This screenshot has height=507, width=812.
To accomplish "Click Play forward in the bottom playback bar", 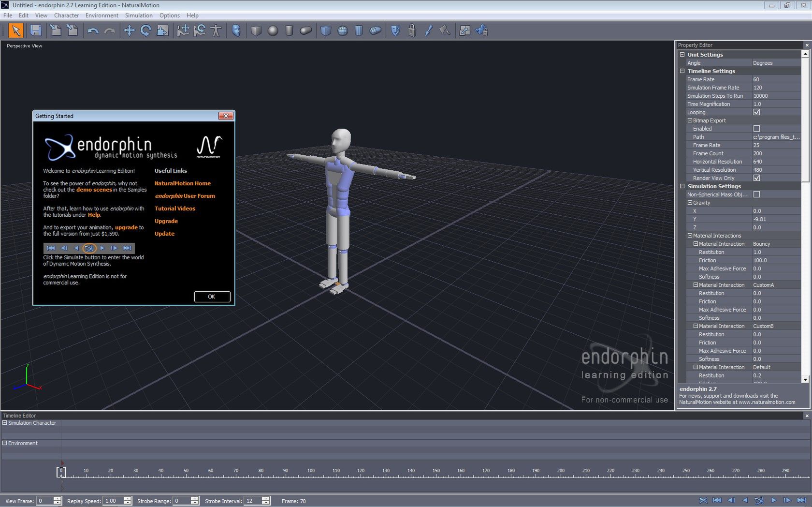I will (773, 501).
